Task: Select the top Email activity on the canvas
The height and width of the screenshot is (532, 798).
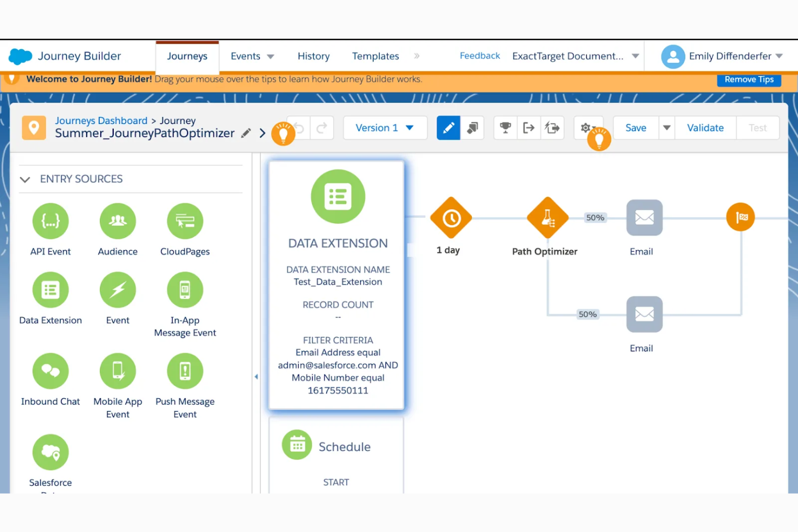Action: pos(644,218)
